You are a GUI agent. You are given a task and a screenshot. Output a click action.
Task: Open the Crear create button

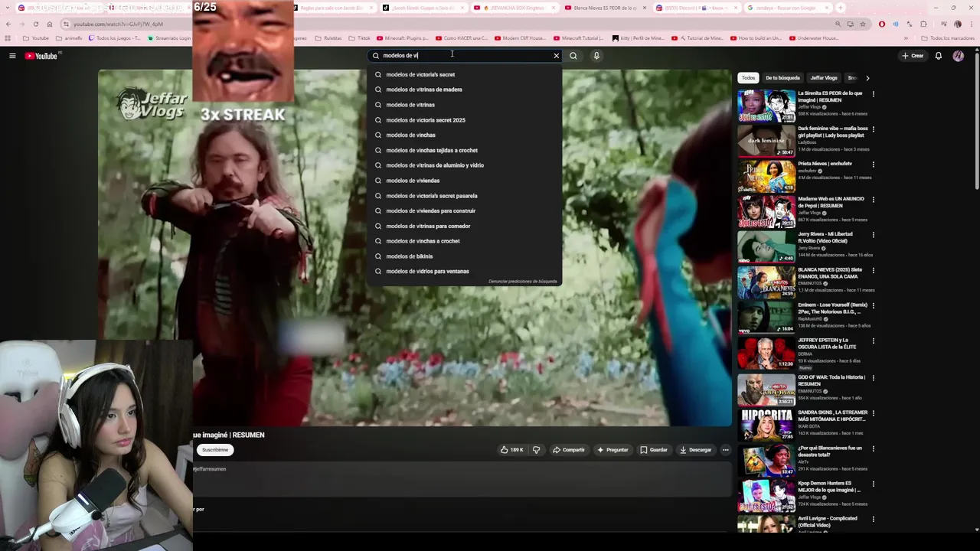coord(913,56)
